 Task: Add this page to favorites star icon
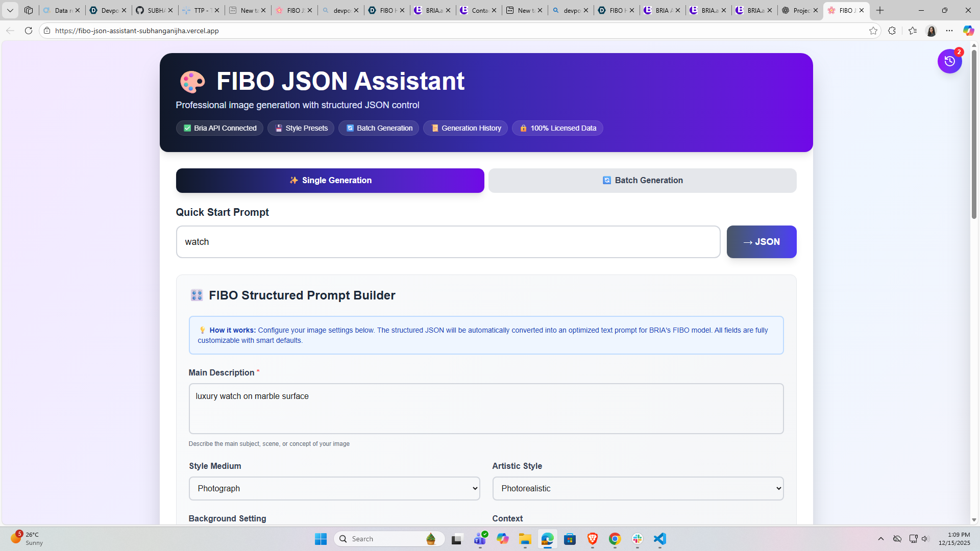click(x=873, y=31)
